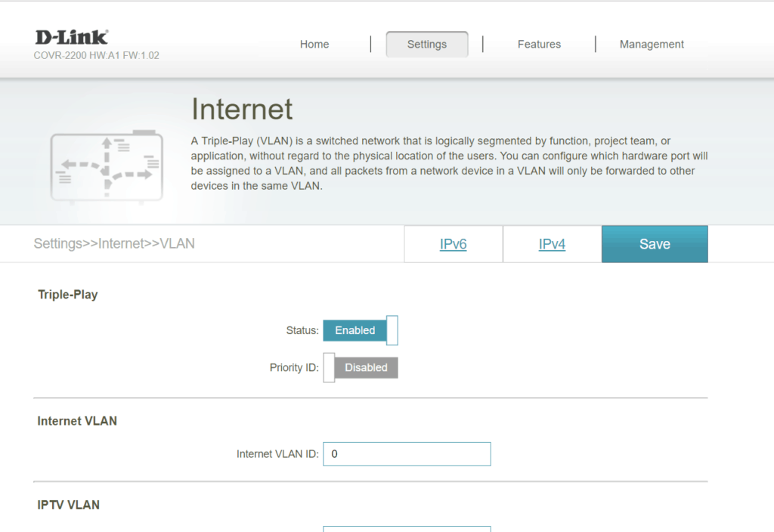The height and width of the screenshot is (532, 774).
Task: Disable the Triple-Play Status toggle
Action: pos(360,330)
